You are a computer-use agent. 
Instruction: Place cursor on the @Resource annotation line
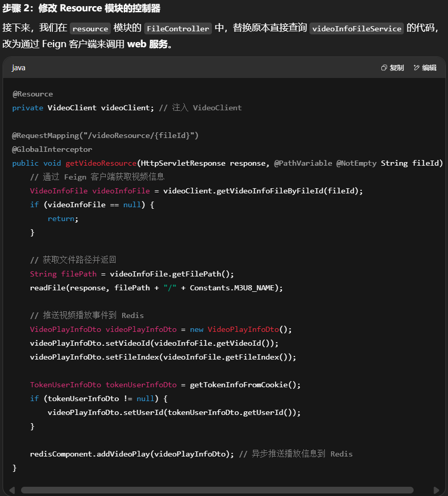click(x=33, y=94)
